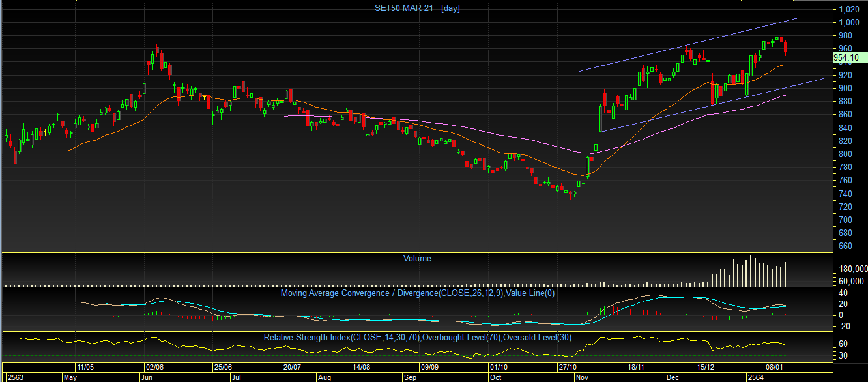Image resolution: width=868 pixels, height=382 pixels.
Task: Select the lower blue channel trend line
Action: coord(712,104)
